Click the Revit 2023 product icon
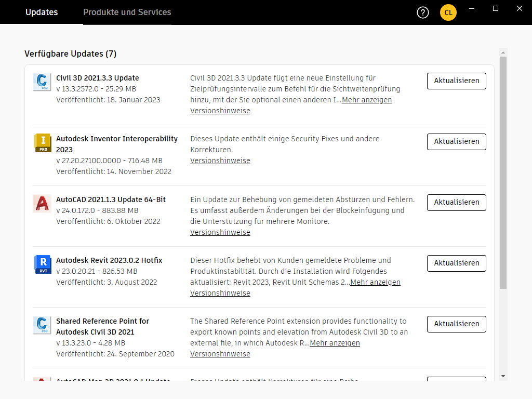 coord(42,264)
